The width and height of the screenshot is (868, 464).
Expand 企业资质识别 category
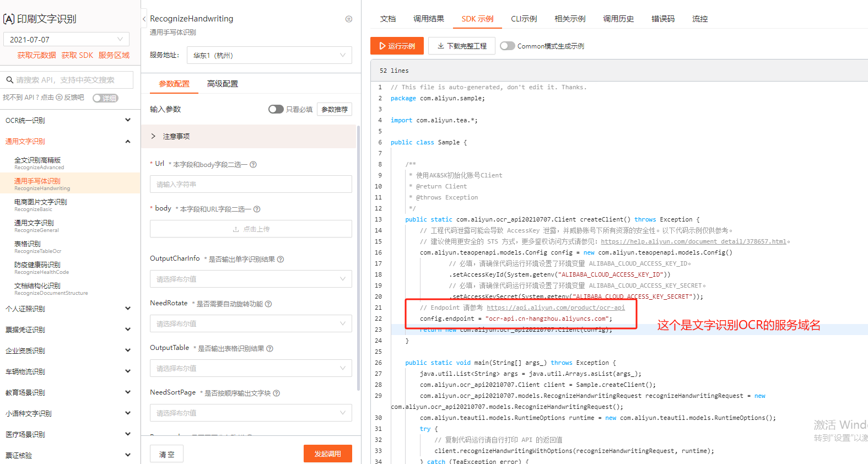(70, 350)
